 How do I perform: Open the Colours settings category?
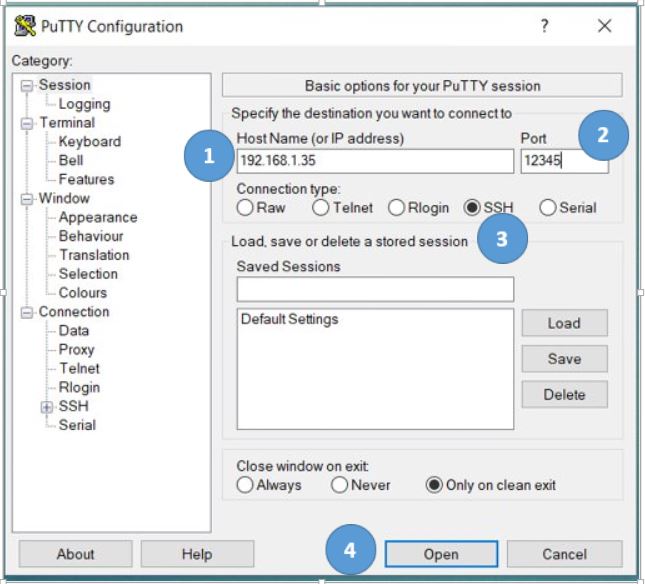pos(83,293)
